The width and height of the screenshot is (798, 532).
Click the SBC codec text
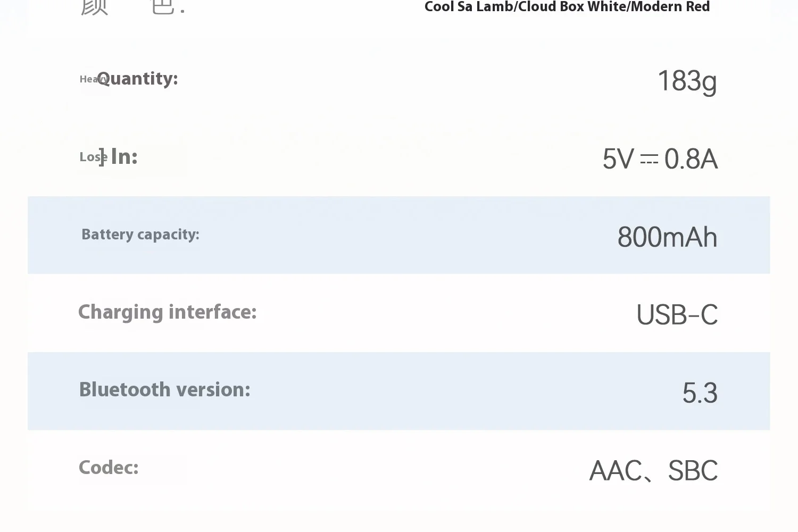tap(693, 471)
